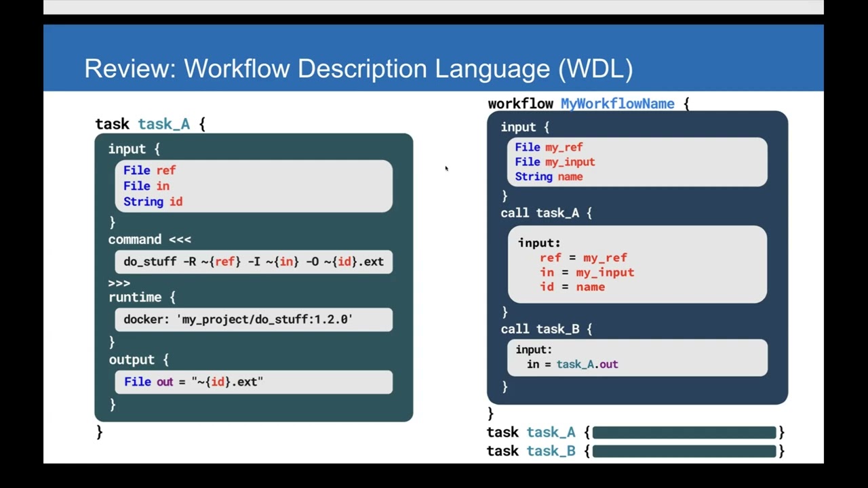Click the 'workflow MyWorkflowName {' heading
This screenshot has height=488, width=868.
[589, 104]
